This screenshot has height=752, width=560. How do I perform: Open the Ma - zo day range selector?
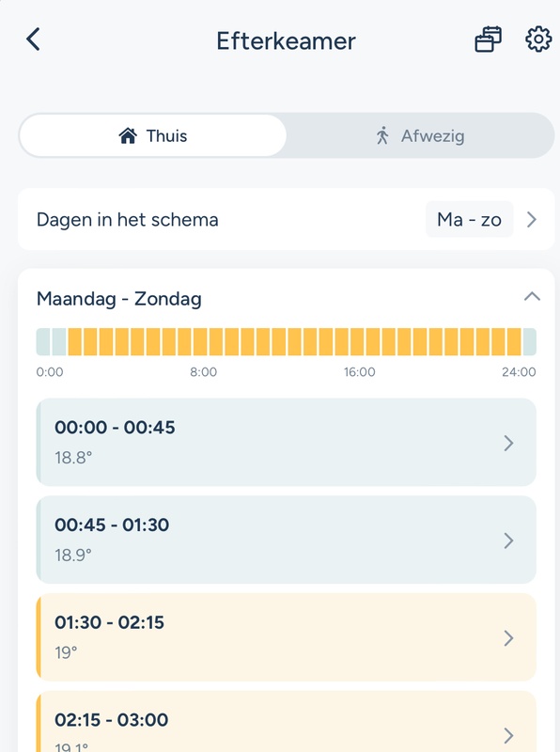point(468,219)
